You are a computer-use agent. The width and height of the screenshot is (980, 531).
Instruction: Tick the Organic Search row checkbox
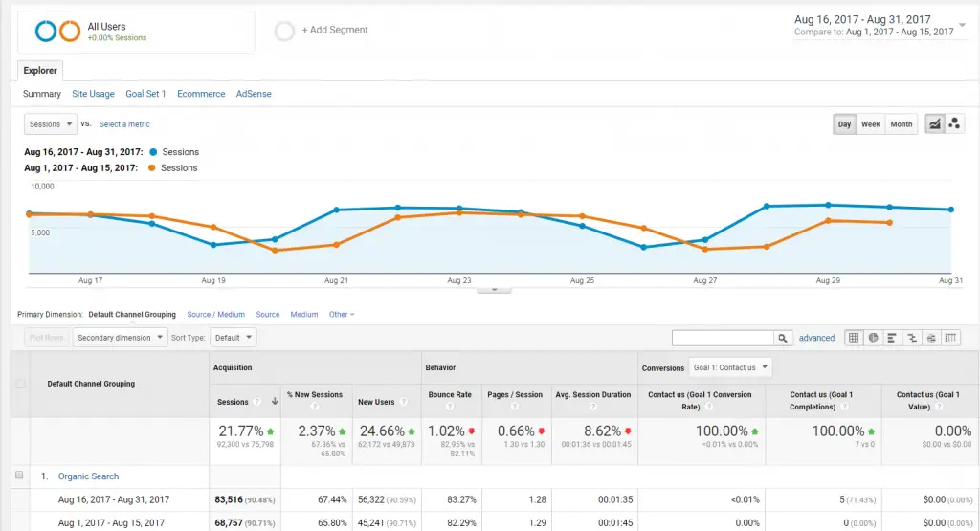(x=19, y=476)
